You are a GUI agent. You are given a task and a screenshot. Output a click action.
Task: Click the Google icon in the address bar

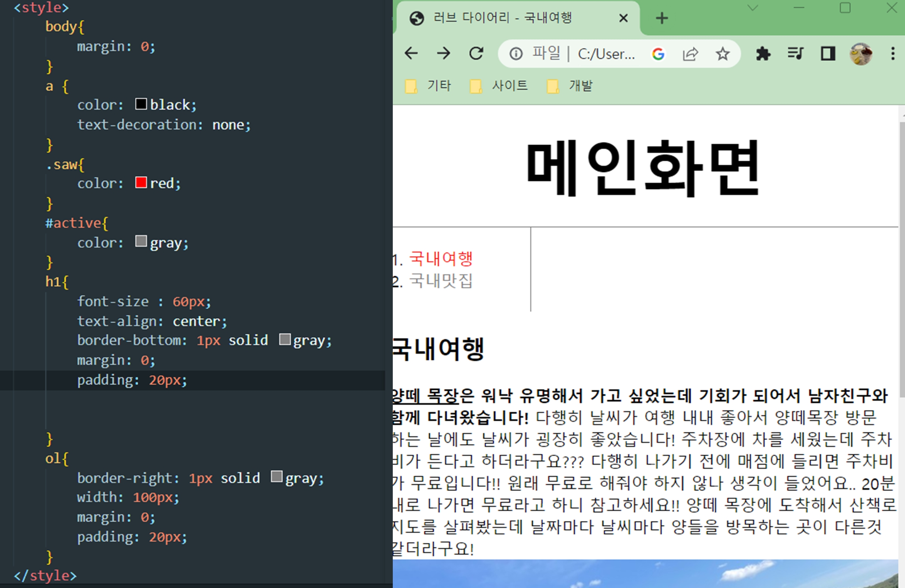658,54
